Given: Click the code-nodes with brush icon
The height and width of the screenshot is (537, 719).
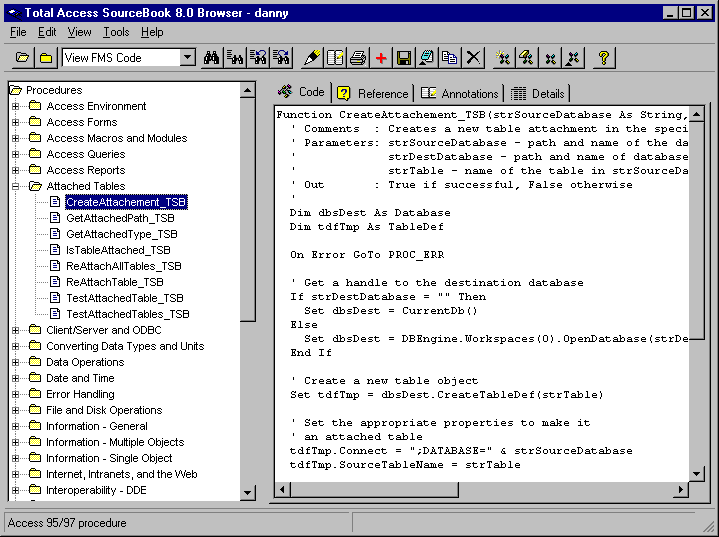Looking at the screenshot, I should click(526, 58).
